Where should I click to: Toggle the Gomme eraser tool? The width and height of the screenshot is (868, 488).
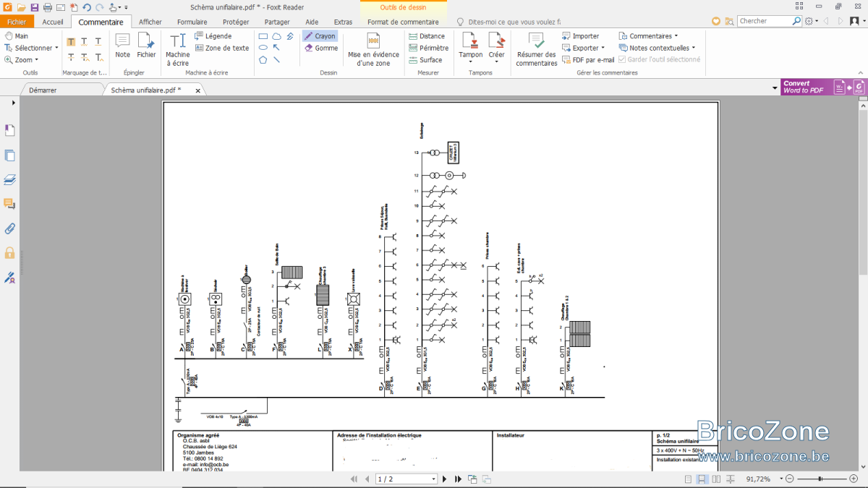321,48
